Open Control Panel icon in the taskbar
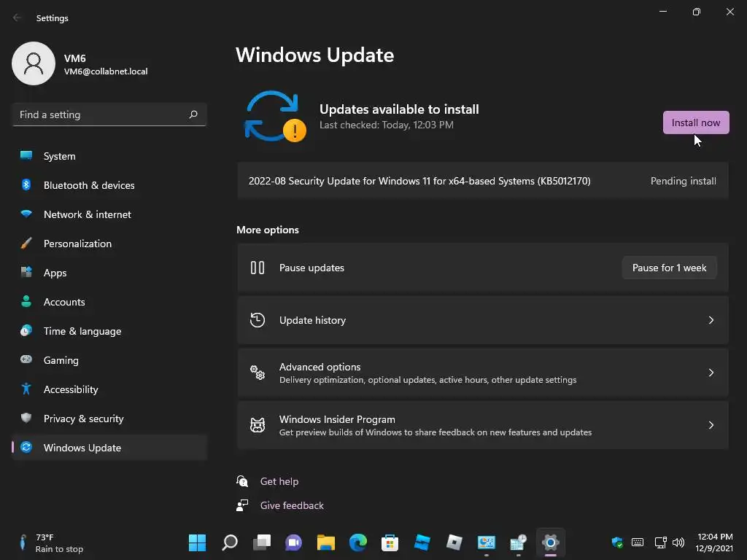747x560 pixels. coord(486,542)
